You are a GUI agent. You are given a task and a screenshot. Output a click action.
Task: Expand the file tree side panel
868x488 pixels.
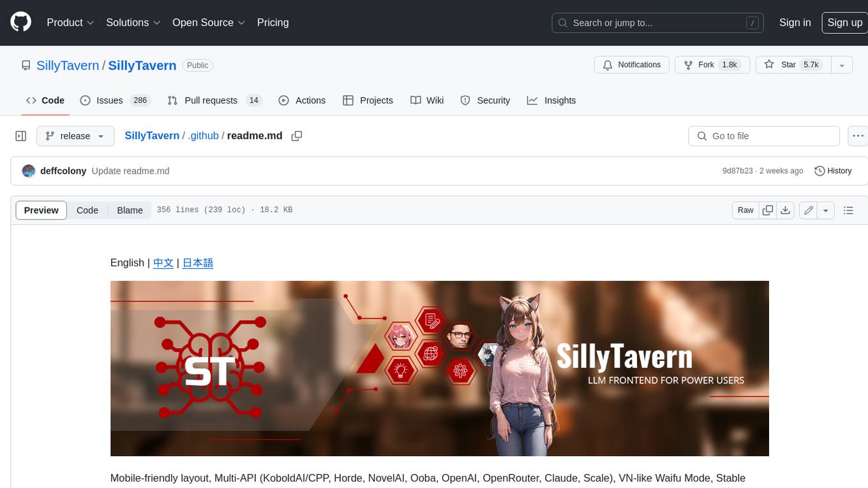(x=21, y=136)
